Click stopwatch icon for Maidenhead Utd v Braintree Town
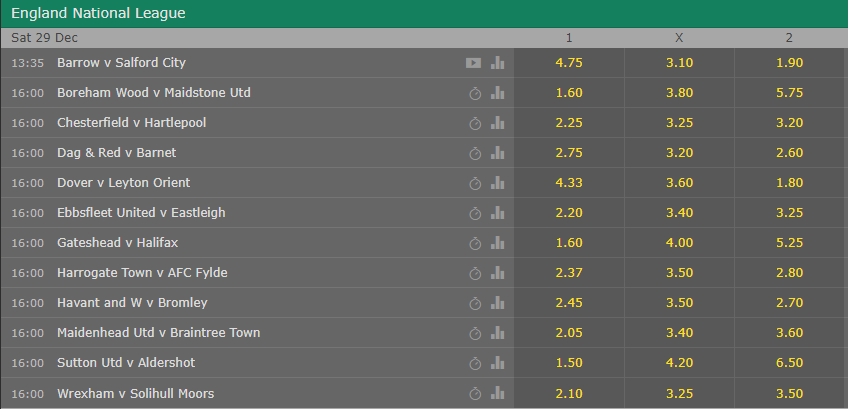Screen dimensions: 848x409 (475, 333)
